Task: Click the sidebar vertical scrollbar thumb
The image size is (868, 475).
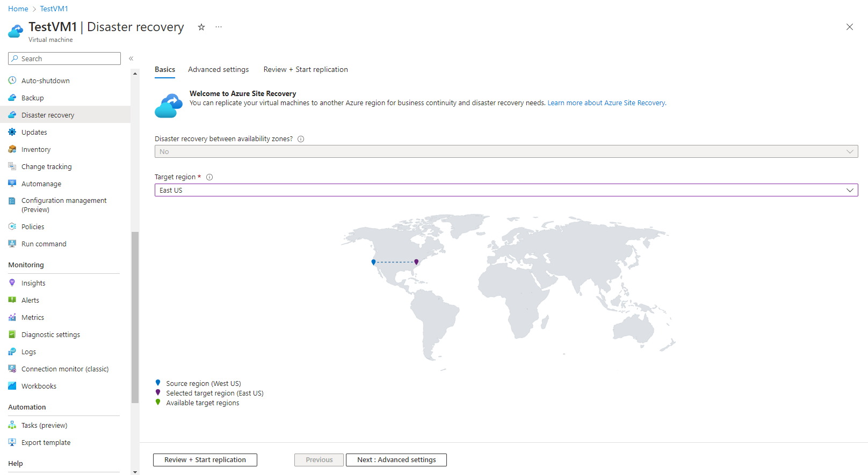Action: point(135,317)
